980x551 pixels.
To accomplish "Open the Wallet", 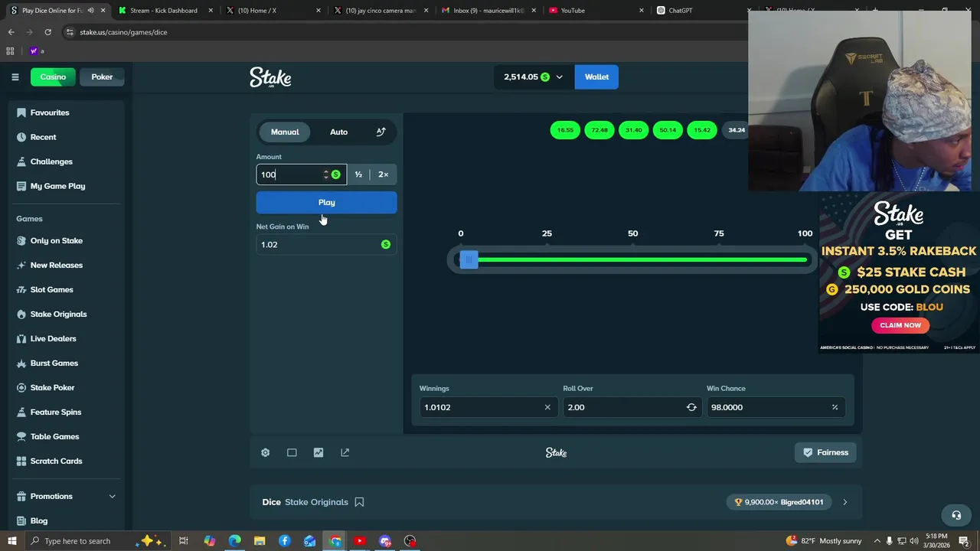I will pyautogui.click(x=596, y=77).
